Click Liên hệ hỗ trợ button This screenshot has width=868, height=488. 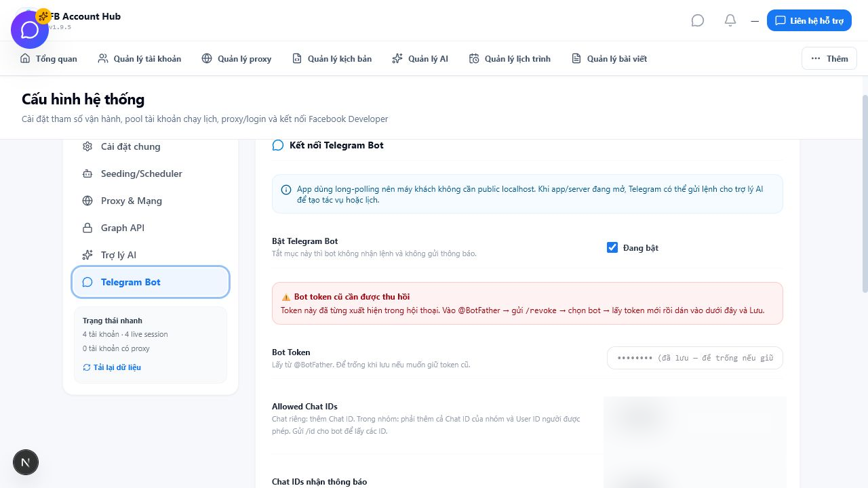(x=809, y=20)
